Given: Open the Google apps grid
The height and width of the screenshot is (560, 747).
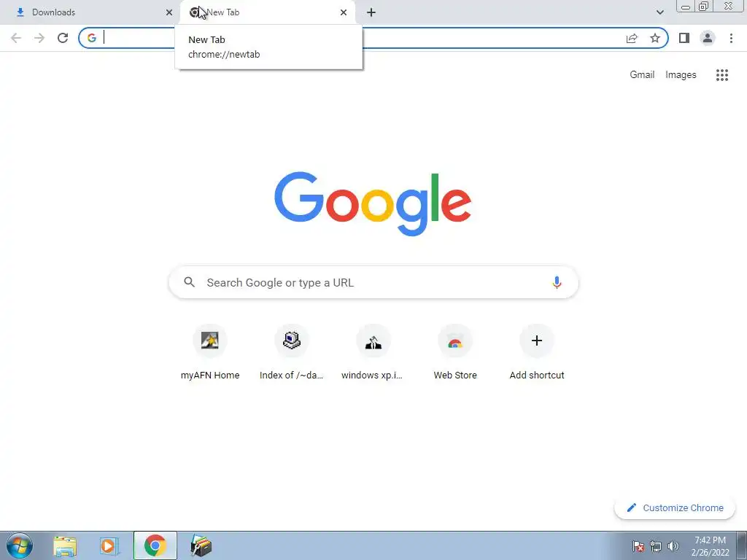Looking at the screenshot, I should pos(721,75).
